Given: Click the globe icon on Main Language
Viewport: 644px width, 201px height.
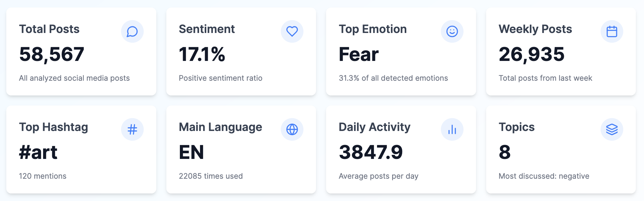Looking at the screenshot, I should 292,129.
